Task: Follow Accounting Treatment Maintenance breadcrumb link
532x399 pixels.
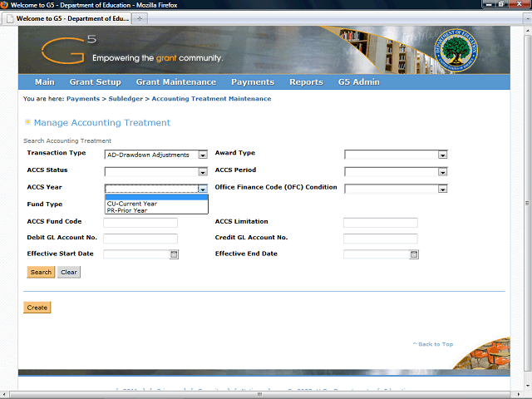Action: tap(211, 99)
